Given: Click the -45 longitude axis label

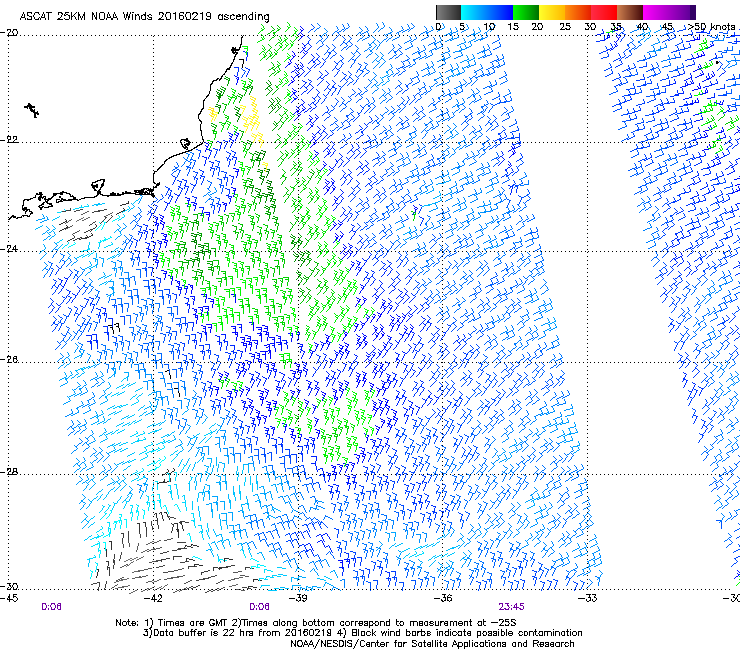Looking at the screenshot, I should click(x=9, y=598).
